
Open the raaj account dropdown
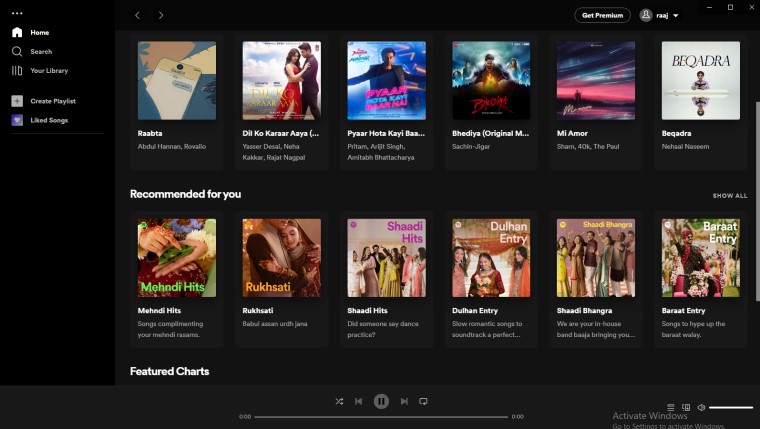pos(661,16)
